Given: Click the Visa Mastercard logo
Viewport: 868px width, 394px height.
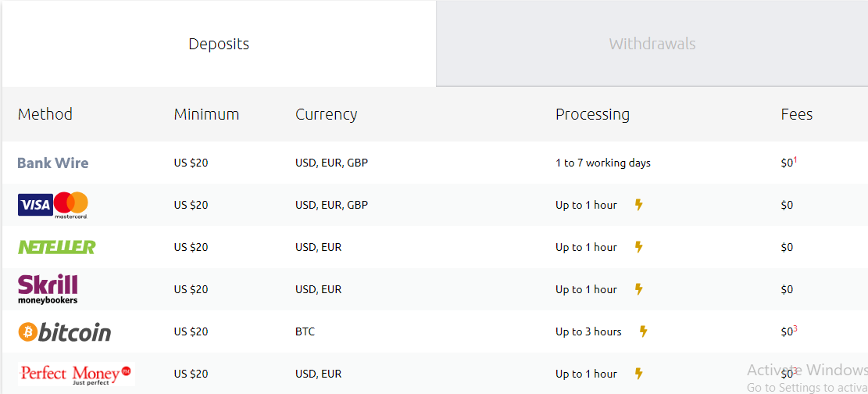Looking at the screenshot, I should click(x=53, y=205).
